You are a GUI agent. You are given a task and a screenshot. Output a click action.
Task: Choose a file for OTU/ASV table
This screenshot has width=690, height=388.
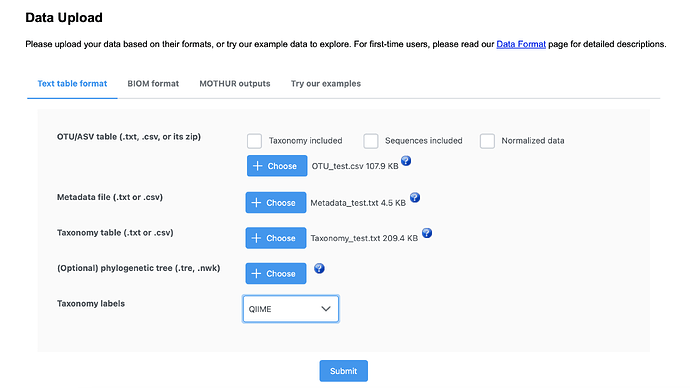(x=277, y=166)
